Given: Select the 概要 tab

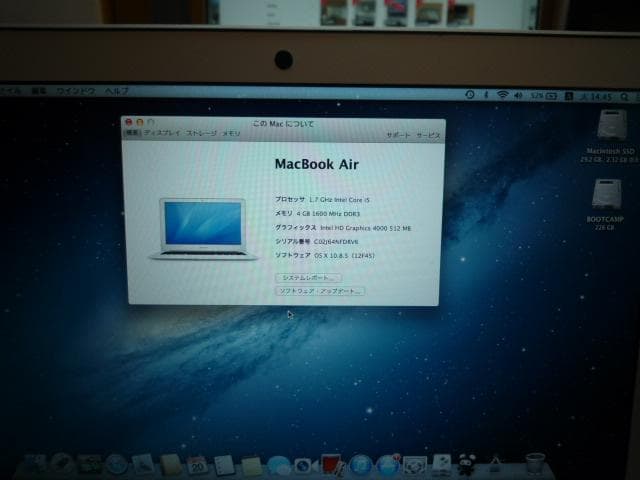Looking at the screenshot, I should point(132,133).
